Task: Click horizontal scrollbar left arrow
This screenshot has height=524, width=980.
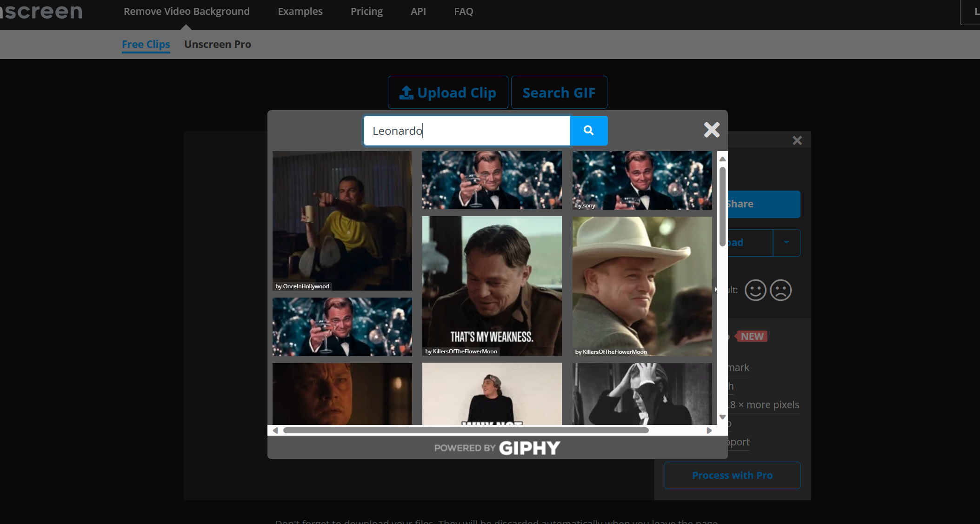Action: pos(275,431)
